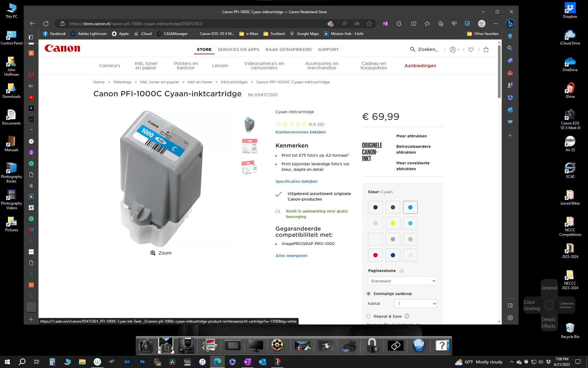Open the printer app in the bottom dock

pyautogui.click(x=349, y=346)
